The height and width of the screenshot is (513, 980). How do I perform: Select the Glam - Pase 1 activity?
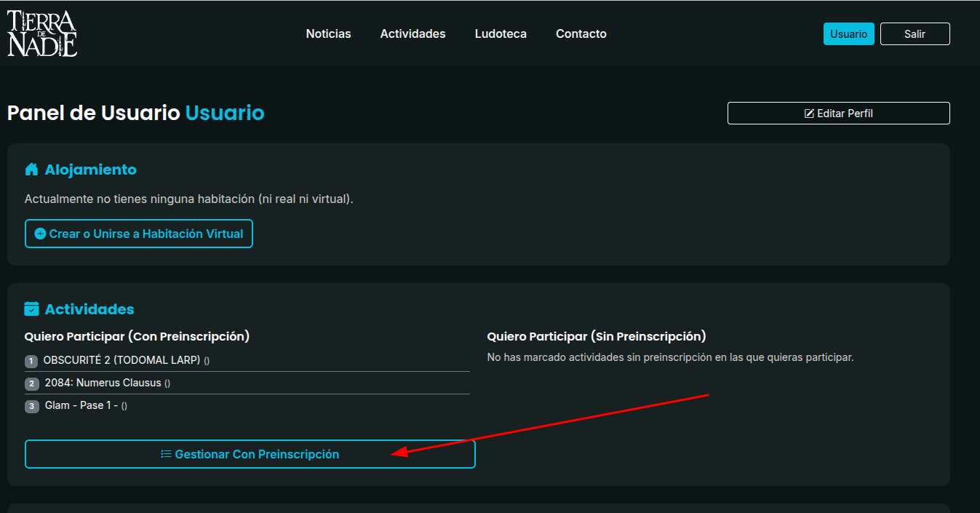(81, 405)
